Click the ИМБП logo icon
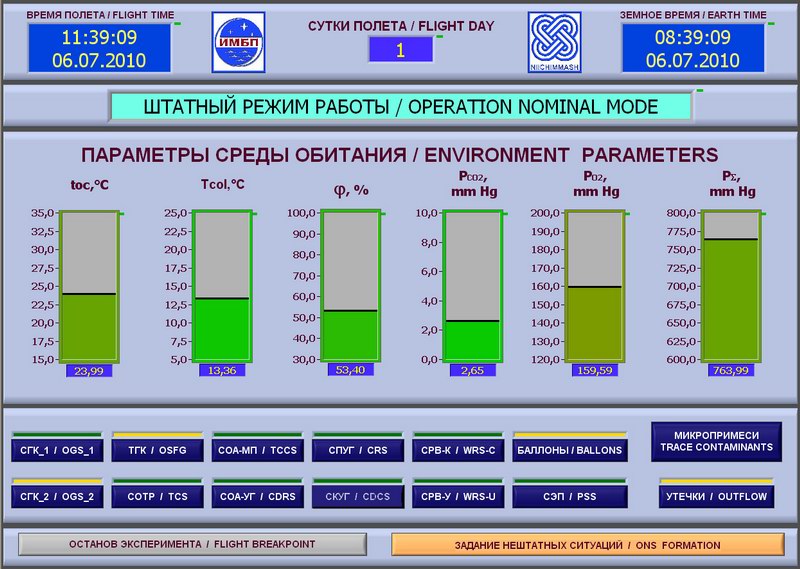This screenshot has width=800, height=569. pos(238,43)
